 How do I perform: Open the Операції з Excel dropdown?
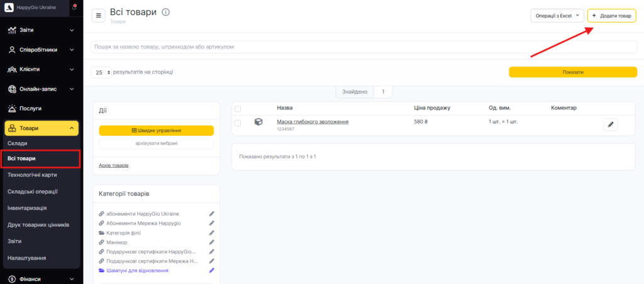557,16
